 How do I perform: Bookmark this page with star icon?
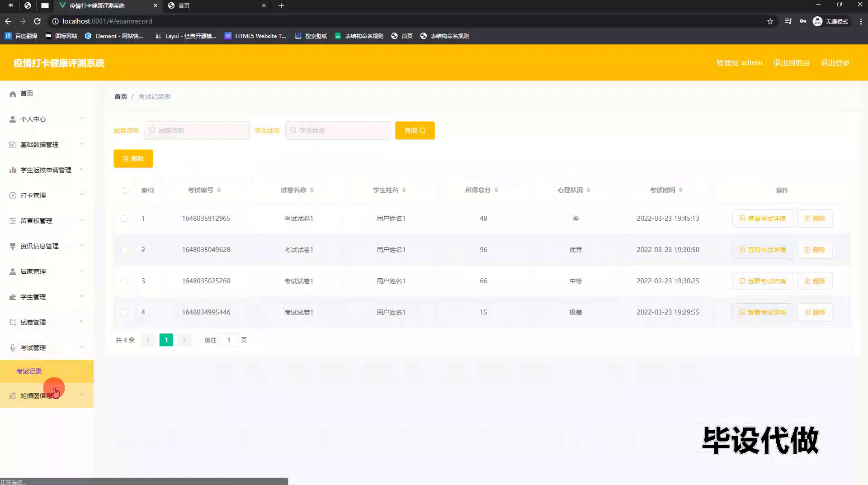770,21
